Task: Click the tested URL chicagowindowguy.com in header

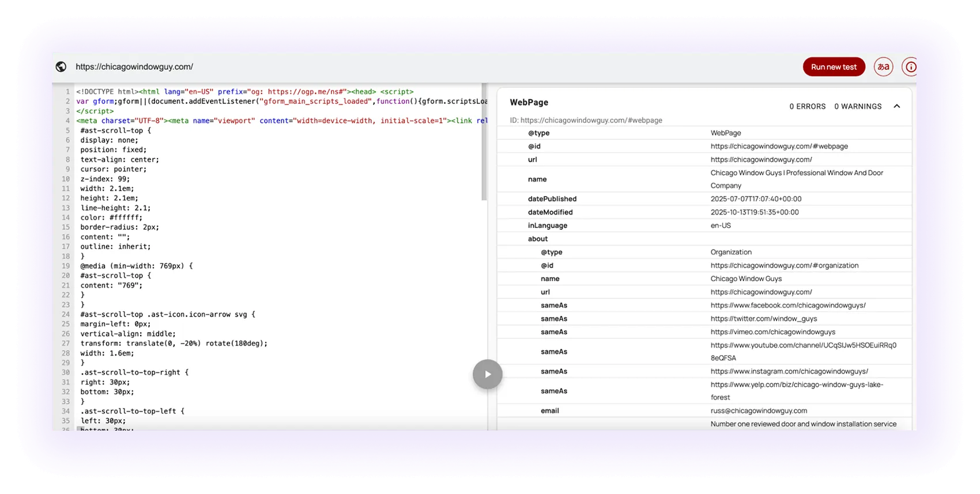Action: (x=134, y=67)
